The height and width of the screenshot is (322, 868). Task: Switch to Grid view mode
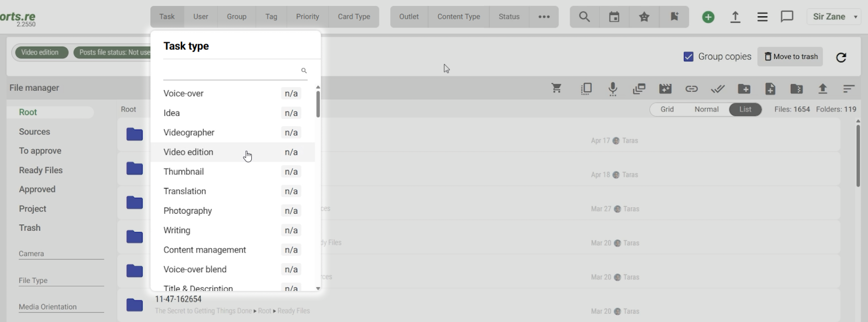coord(667,109)
